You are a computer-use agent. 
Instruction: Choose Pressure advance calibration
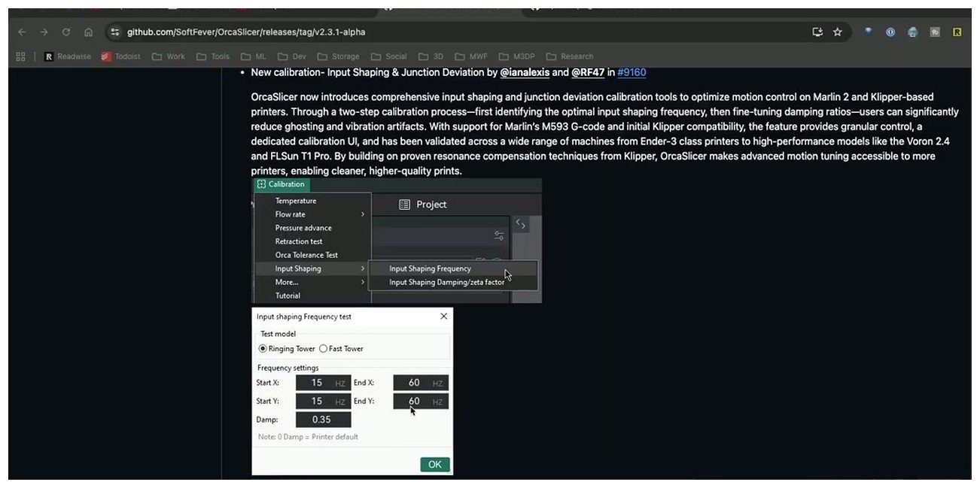click(x=303, y=228)
